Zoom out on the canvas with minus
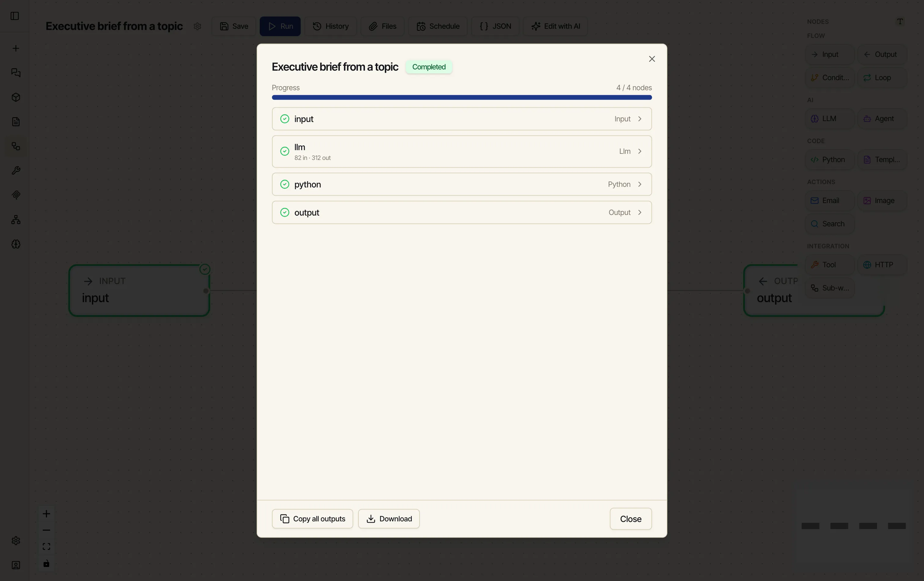The image size is (924, 581). [46, 530]
